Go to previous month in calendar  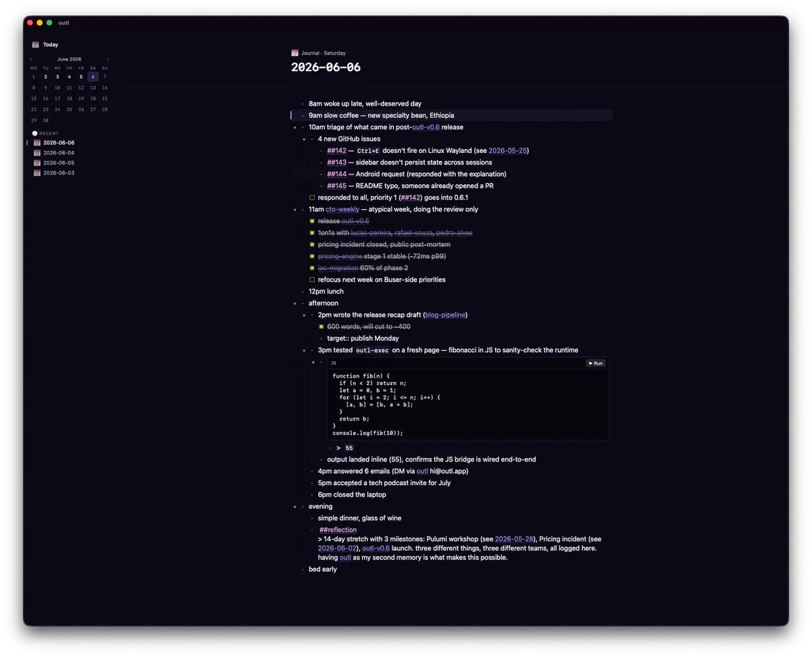pos(30,60)
